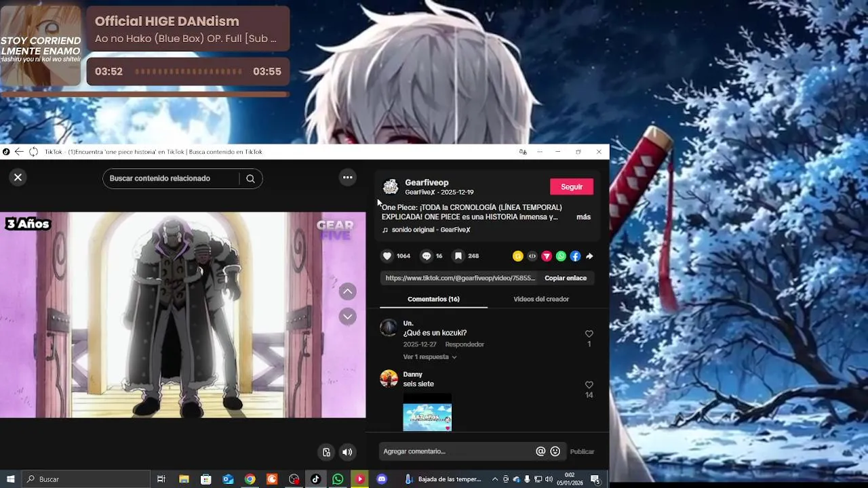Open Gearfiveop profile avatar
This screenshot has height=488, width=868.
click(x=391, y=187)
